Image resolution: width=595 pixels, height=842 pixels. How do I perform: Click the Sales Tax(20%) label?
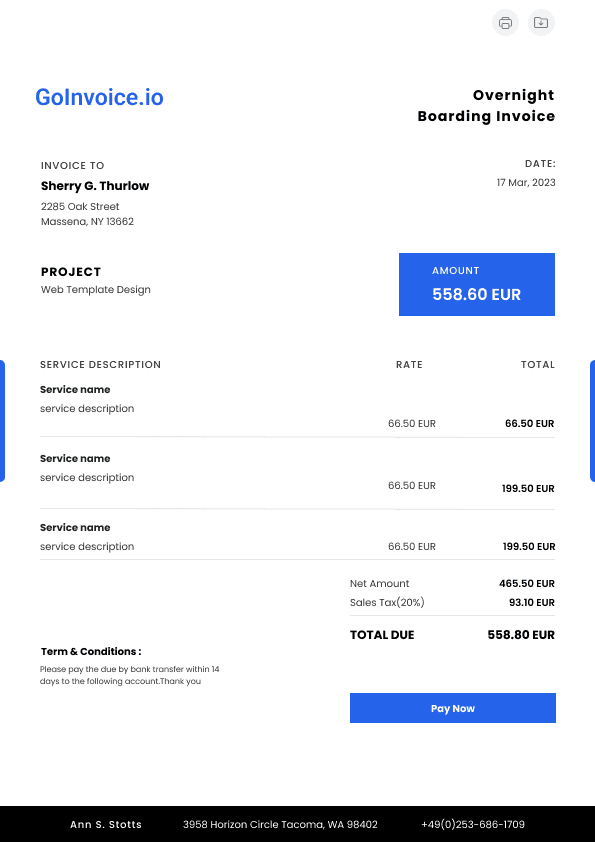387,603
